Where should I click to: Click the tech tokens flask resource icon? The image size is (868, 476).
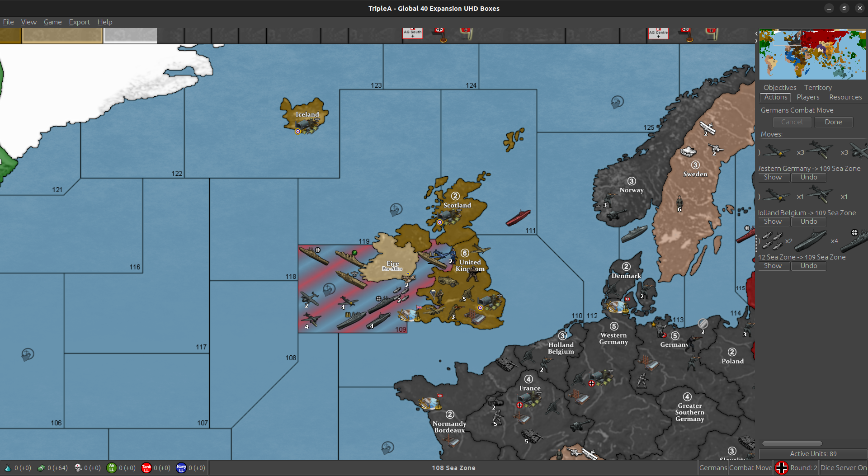[x=8, y=468]
